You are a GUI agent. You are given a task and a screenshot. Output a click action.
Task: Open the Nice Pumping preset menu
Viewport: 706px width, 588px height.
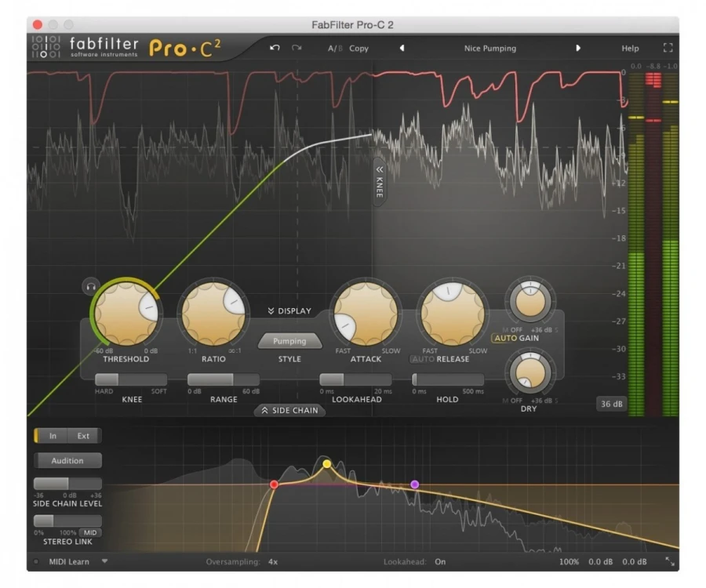tap(489, 48)
